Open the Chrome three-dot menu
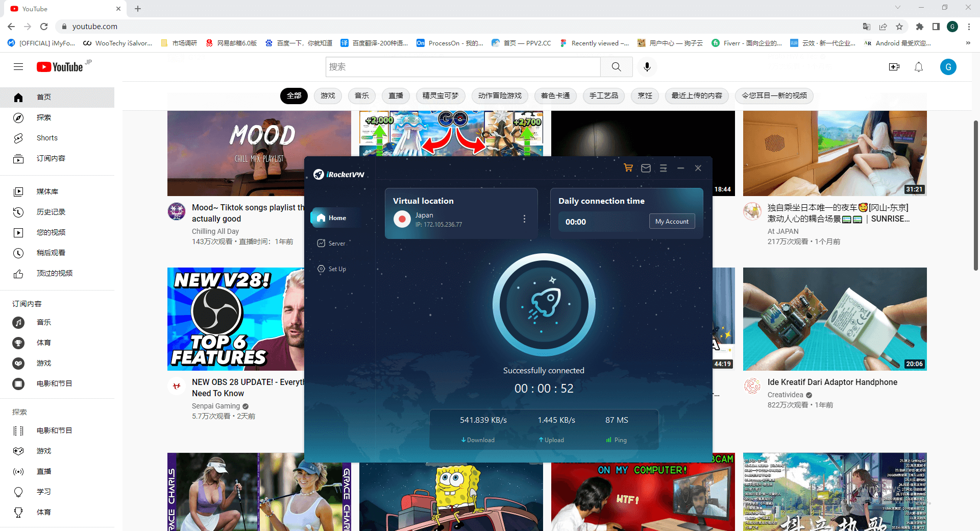Image resolution: width=980 pixels, height=531 pixels. pyautogui.click(x=969, y=27)
